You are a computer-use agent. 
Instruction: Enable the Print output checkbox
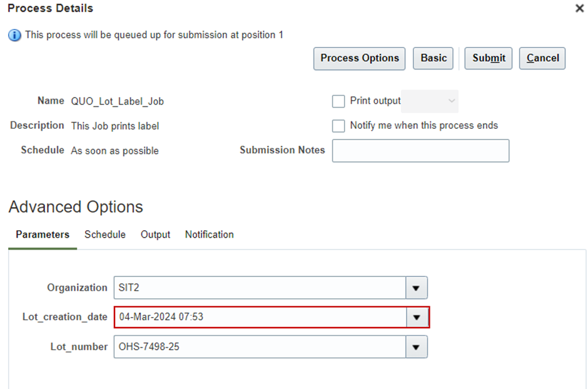338,101
